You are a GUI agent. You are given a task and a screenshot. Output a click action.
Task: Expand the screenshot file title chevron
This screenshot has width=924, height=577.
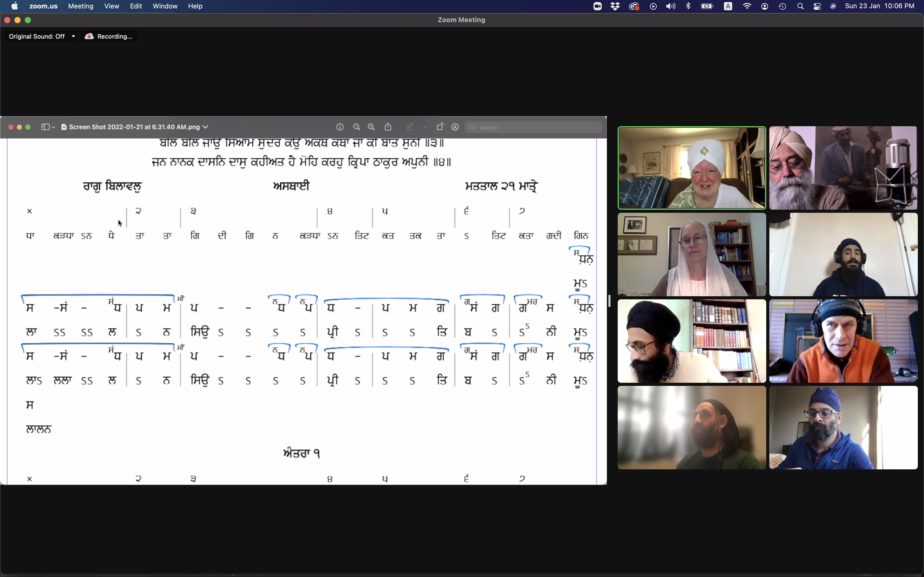click(205, 127)
